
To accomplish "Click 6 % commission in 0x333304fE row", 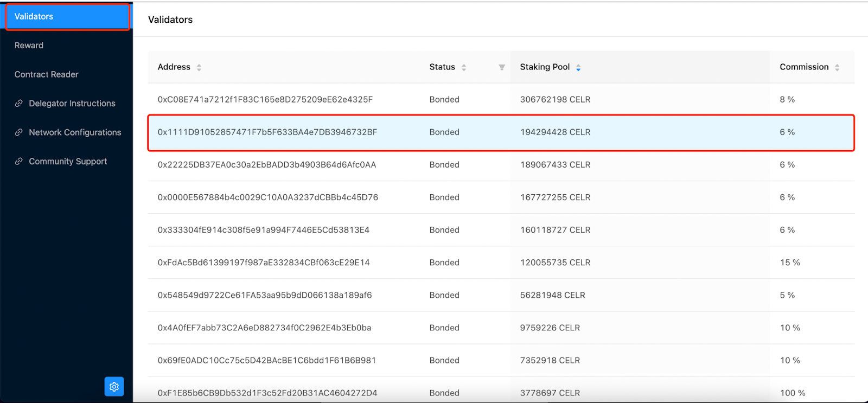I will coord(787,229).
